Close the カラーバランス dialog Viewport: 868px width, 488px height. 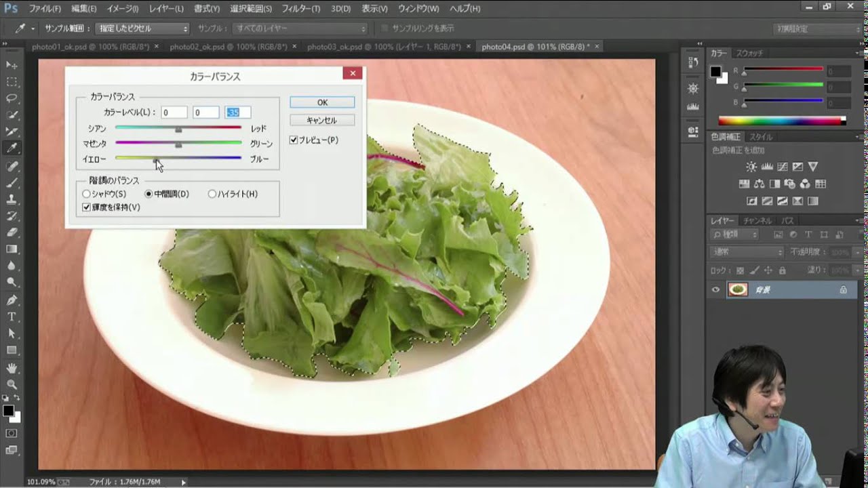pos(352,73)
